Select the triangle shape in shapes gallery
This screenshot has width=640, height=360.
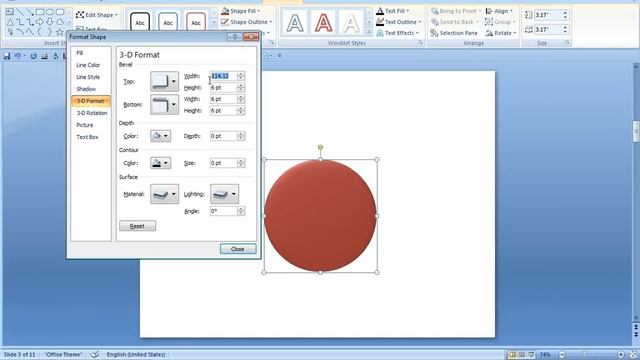(10, 22)
